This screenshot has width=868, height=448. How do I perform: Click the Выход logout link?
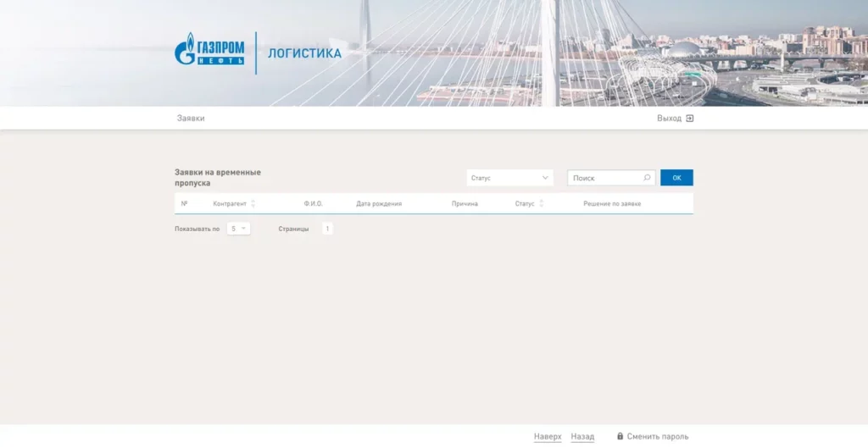point(669,118)
